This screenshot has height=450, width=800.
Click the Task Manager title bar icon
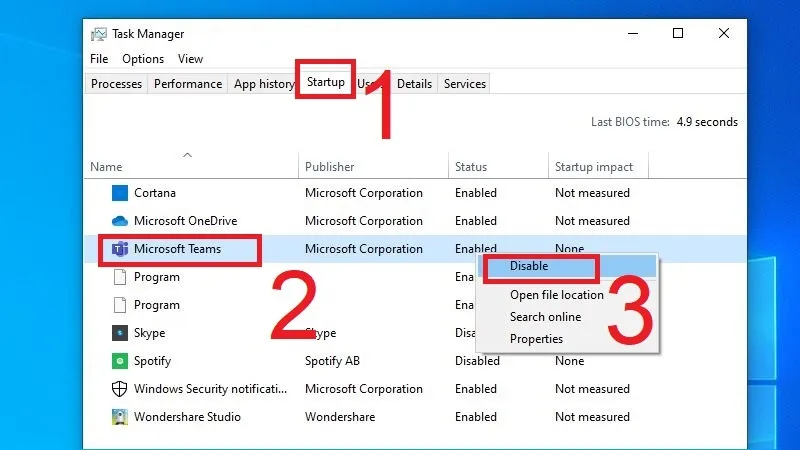(x=99, y=34)
